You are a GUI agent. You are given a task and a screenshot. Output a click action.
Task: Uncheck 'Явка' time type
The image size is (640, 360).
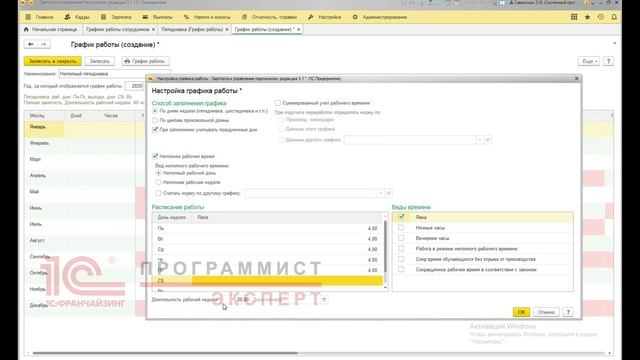click(401, 217)
